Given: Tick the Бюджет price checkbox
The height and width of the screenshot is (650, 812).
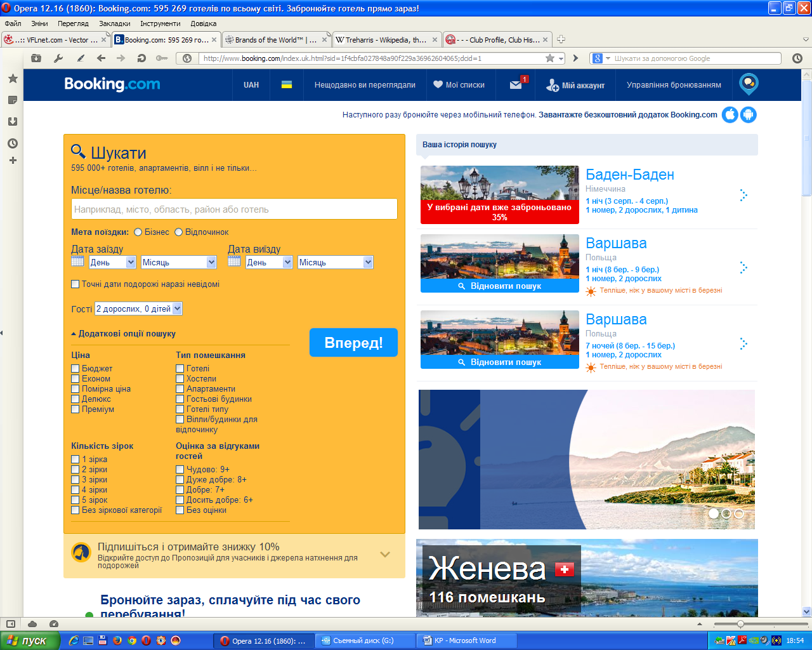Looking at the screenshot, I should pos(75,368).
